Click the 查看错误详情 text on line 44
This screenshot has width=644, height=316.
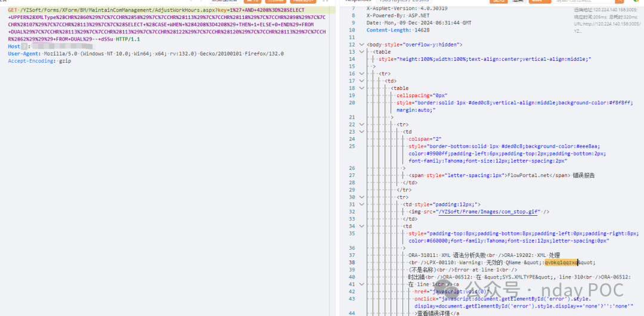[x=434, y=314]
